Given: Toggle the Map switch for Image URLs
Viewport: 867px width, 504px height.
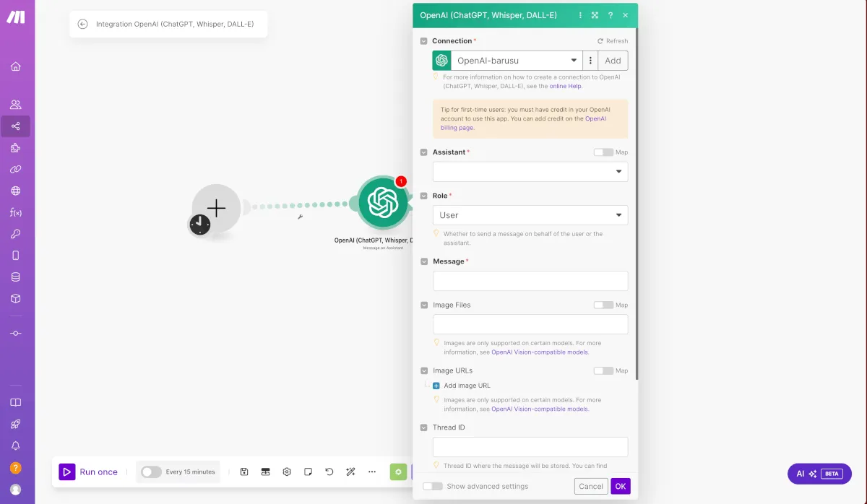Looking at the screenshot, I should tap(603, 370).
